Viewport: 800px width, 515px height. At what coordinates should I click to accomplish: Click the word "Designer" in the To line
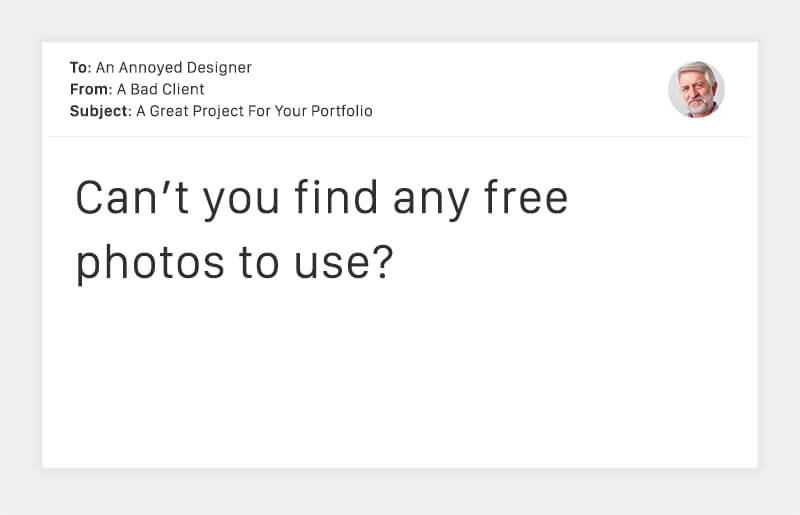[217, 68]
